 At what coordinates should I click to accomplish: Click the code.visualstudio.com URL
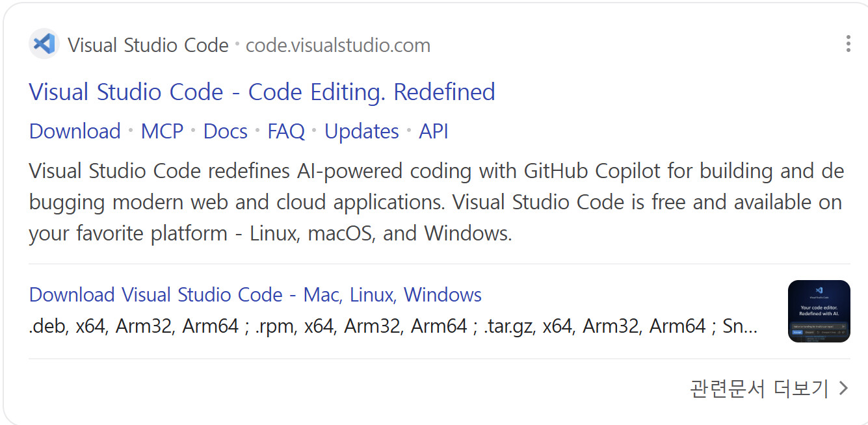point(338,45)
